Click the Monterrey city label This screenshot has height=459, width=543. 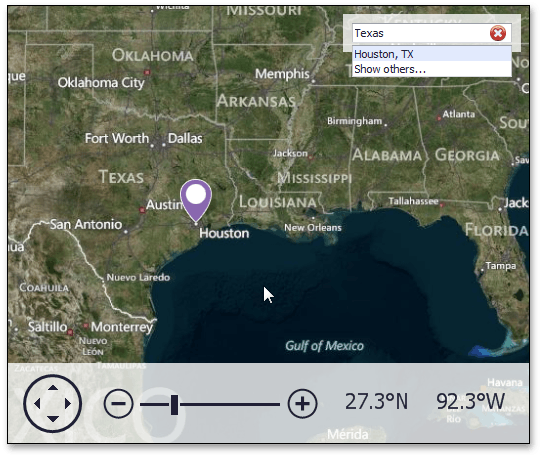tap(122, 327)
